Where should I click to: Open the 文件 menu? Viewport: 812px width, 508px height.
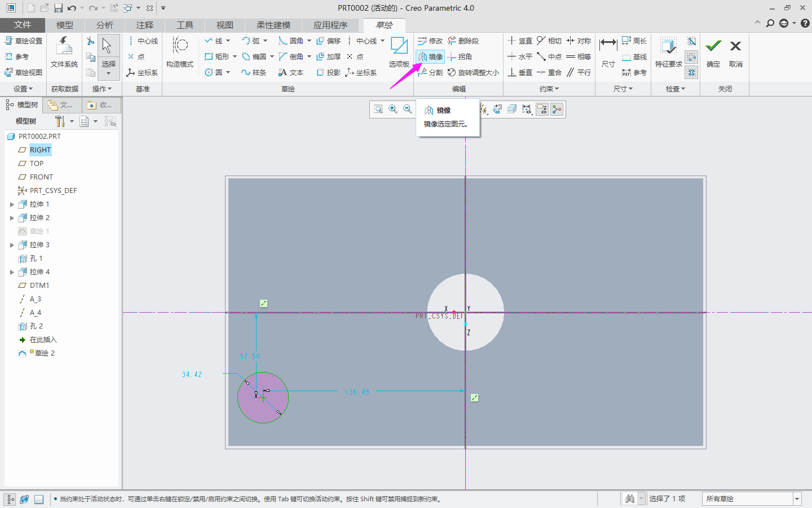point(23,25)
